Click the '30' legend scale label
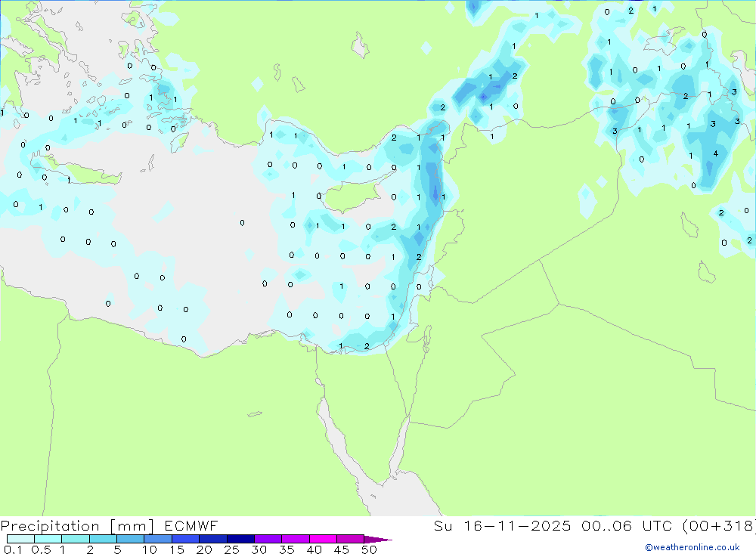The width and height of the screenshot is (756, 554). [x=259, y=549]
